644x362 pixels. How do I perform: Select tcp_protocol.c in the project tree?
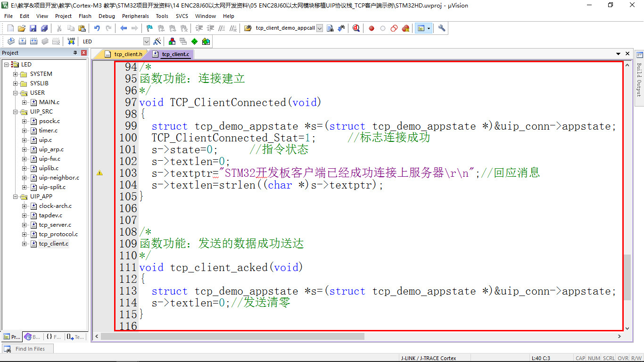(x=58, y=234)
